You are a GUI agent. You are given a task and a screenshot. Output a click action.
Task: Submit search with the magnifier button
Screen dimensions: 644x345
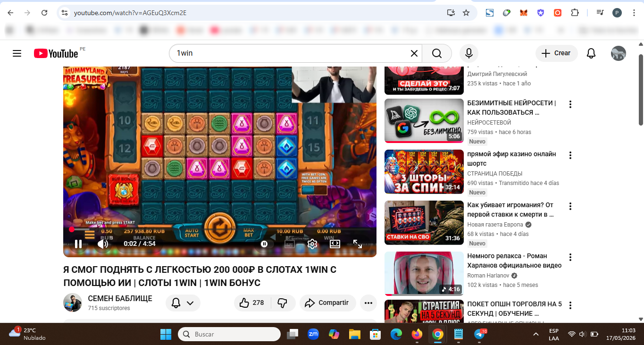coord(437,53)
